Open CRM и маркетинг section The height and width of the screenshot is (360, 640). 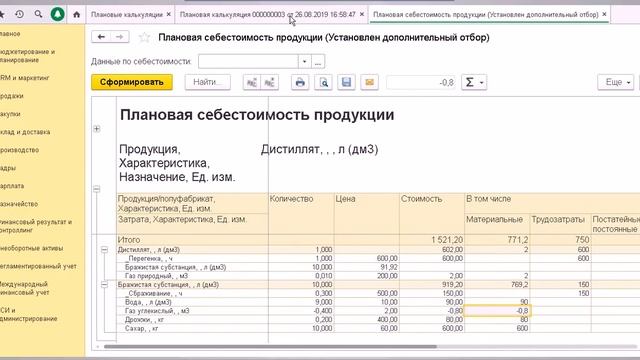tap(24, 78)
